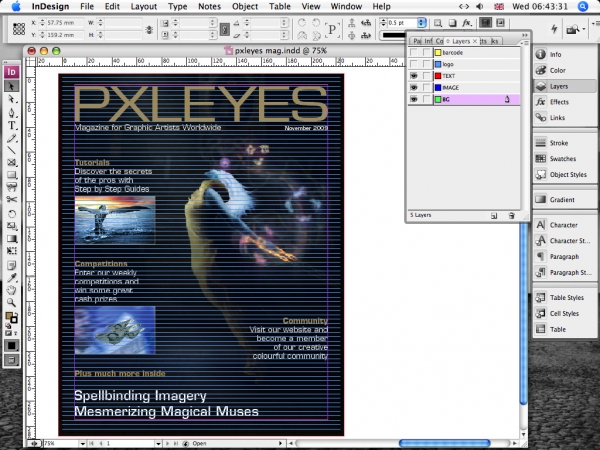This screenshot has height=450, width=600.
Task: Open the Object menu
Action: click(245, 7)
